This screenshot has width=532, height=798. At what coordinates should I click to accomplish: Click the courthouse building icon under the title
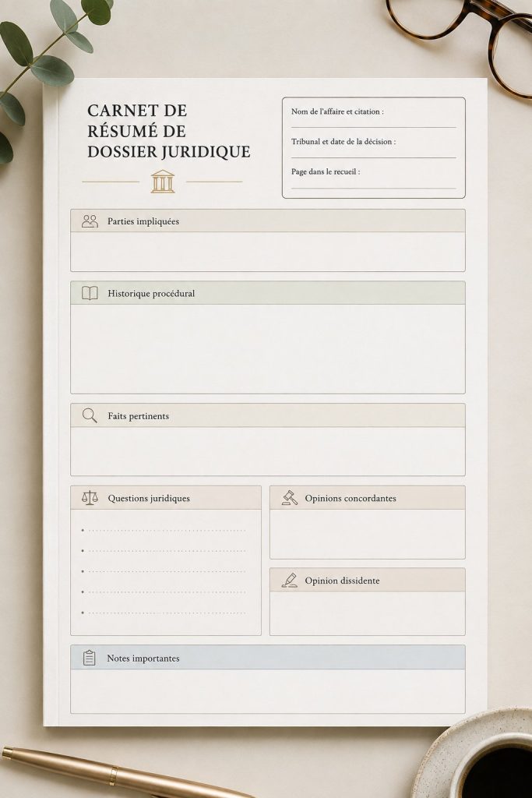(x=163, y=181)
